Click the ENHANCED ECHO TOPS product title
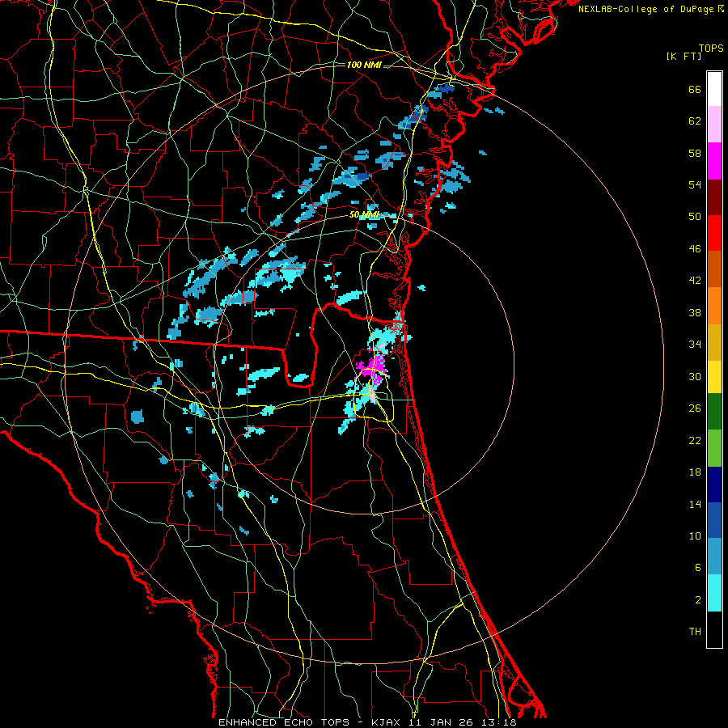The image size is (728, 728). pos(283,722)
